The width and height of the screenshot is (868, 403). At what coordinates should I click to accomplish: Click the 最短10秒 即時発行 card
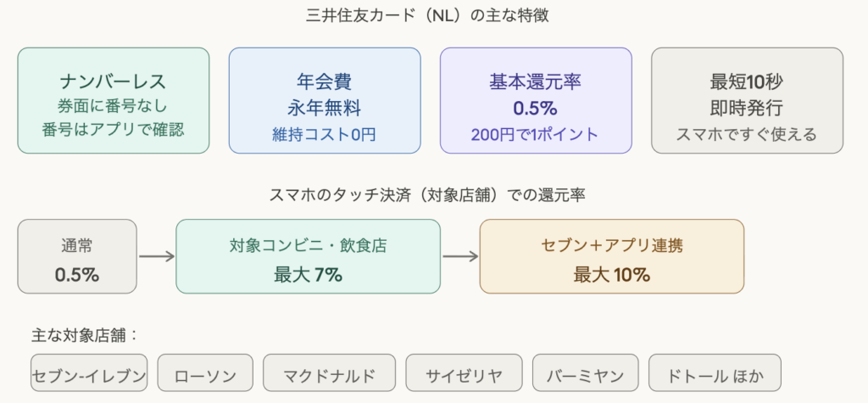tap(747, 100)
